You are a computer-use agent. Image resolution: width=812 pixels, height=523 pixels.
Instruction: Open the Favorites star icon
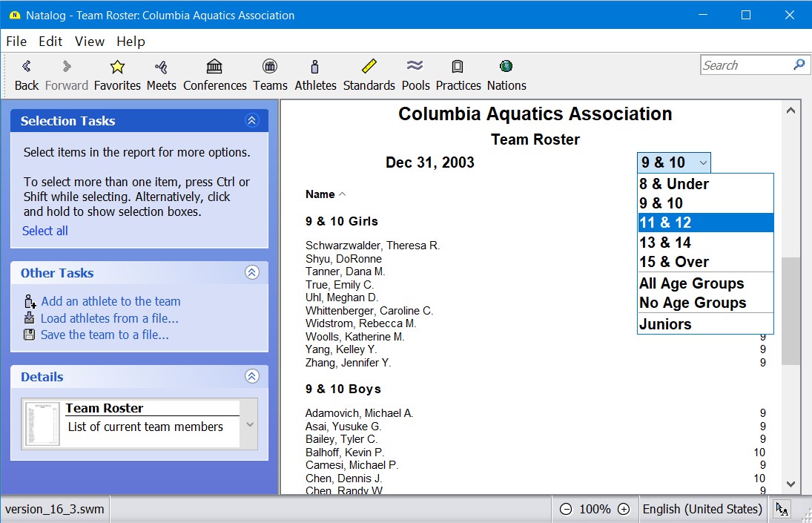(117, 68)
